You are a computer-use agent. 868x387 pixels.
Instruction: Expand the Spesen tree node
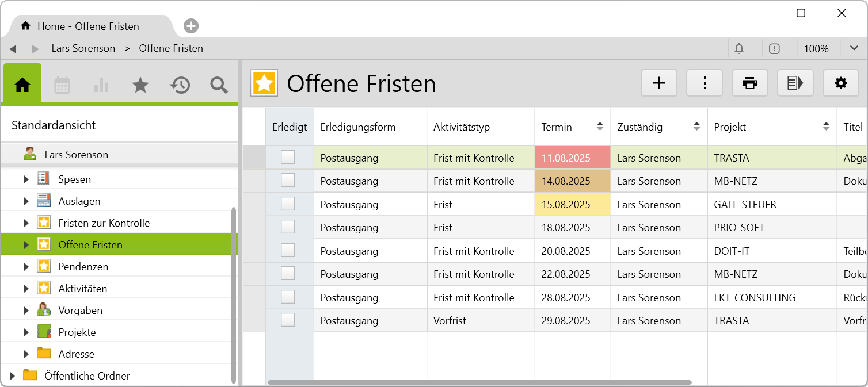(26, 179)
